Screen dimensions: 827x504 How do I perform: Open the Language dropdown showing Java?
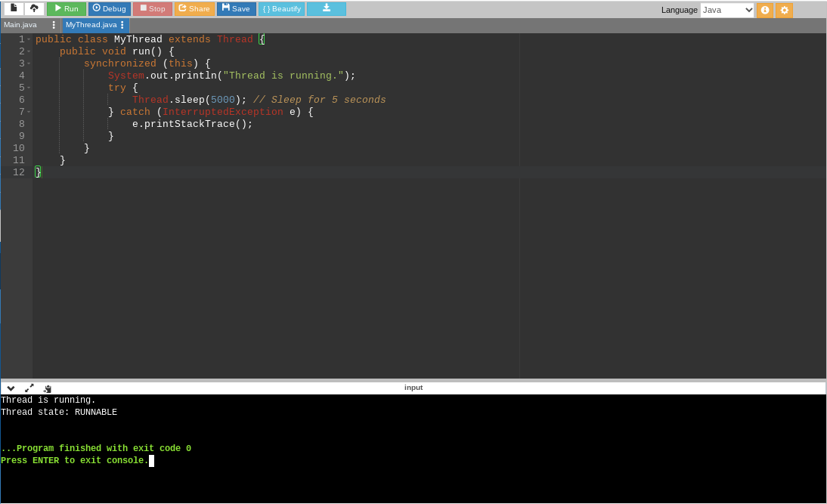pos(726,10)
